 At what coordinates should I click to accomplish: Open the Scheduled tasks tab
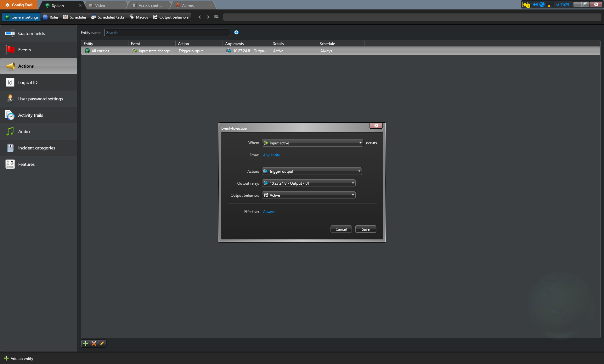(108, 17)
